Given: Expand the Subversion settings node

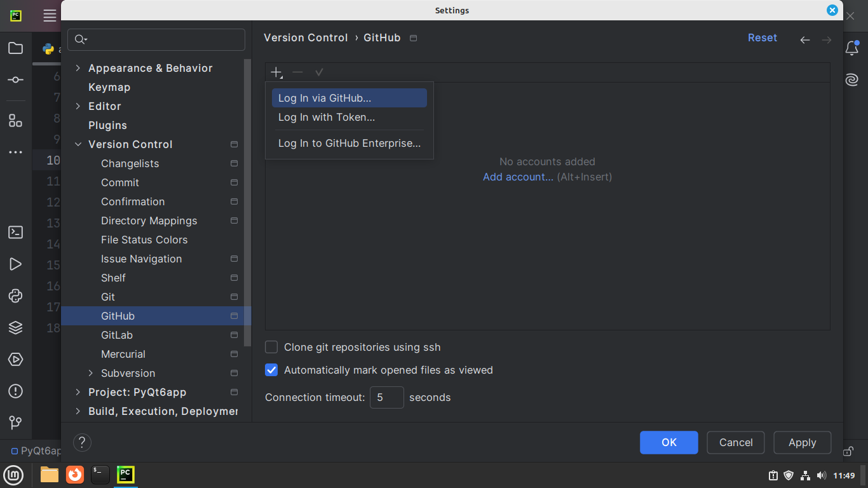Looking at the screenshot, I should point(91,373).
